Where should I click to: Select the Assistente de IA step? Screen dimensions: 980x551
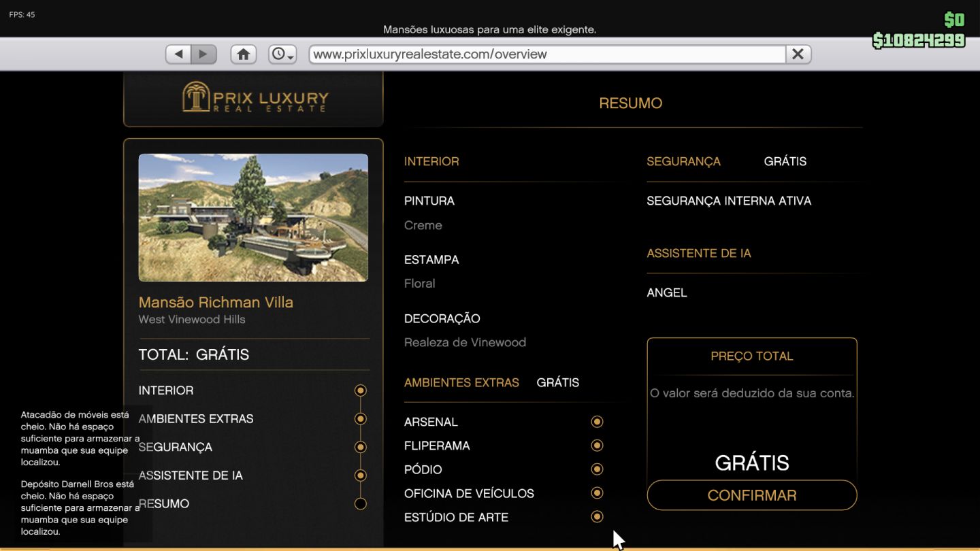pos(191,475)
